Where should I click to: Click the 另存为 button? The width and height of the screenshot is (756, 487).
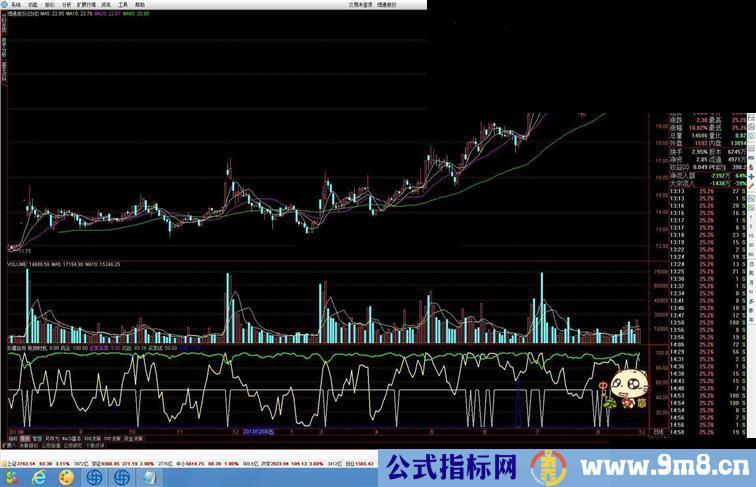coord(51,438)
